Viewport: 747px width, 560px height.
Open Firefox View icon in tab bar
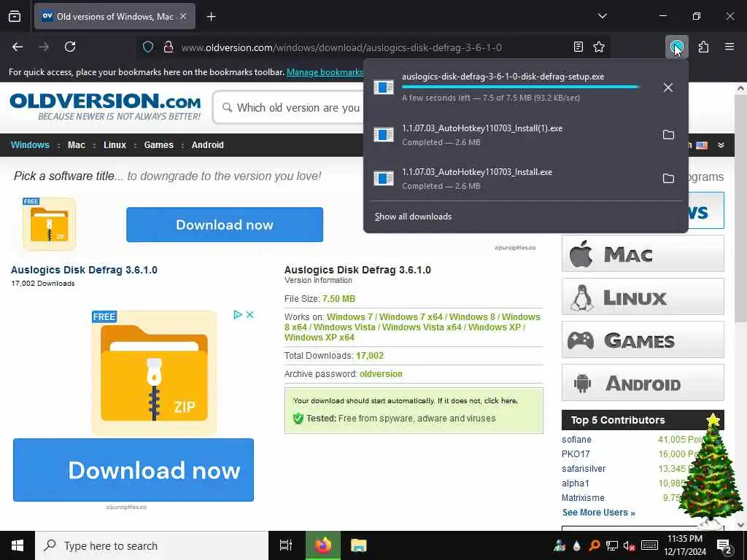(x=15, y=17)
